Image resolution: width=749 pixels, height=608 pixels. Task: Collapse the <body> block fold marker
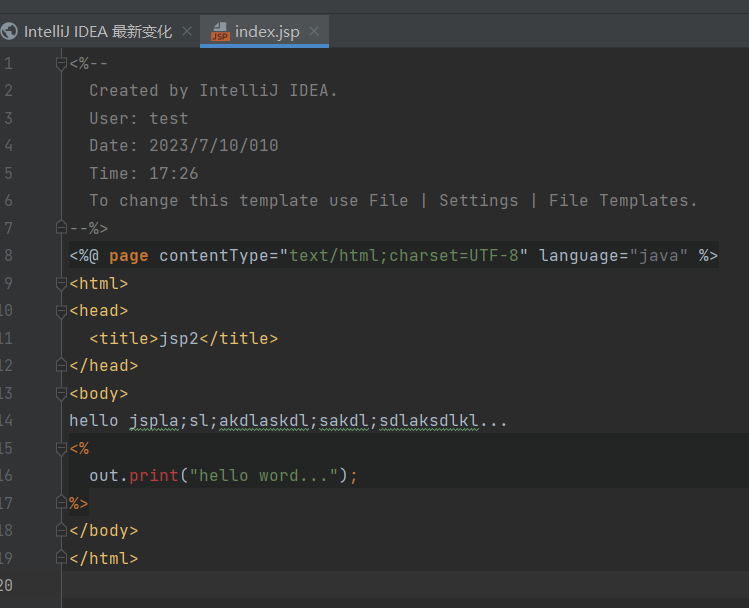(x=62, y=394)
